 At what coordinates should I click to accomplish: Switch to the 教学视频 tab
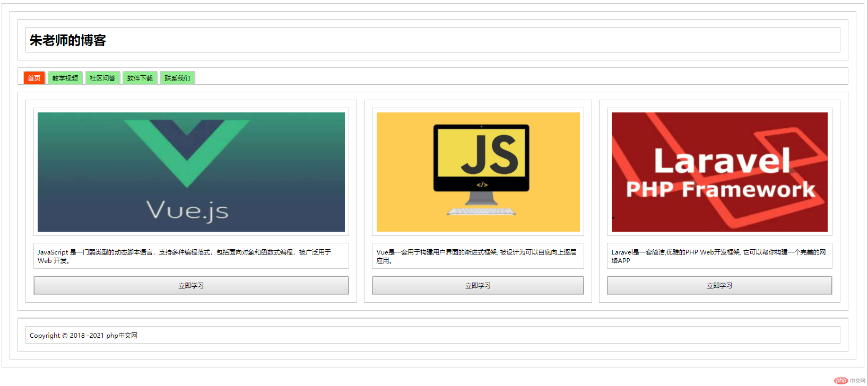point(65,78)
